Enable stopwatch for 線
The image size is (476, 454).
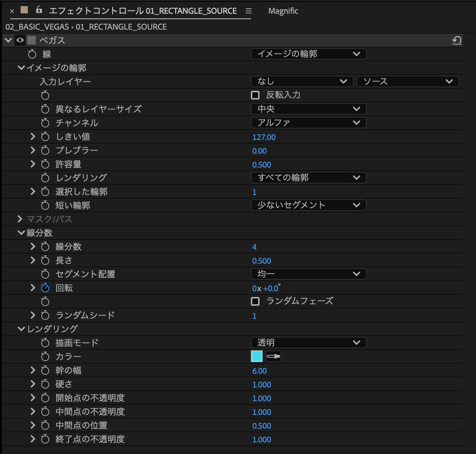32,54
